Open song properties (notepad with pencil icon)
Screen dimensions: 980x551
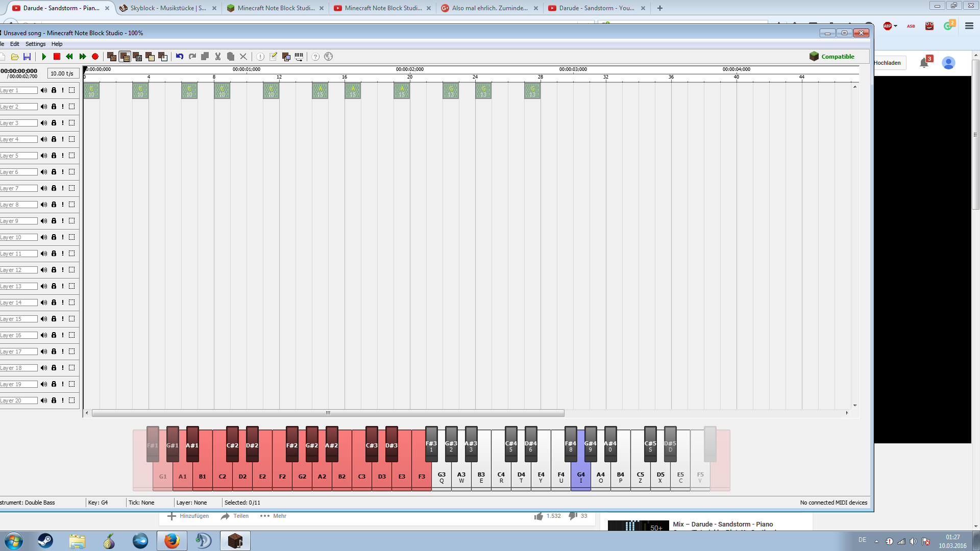[273, 57]
